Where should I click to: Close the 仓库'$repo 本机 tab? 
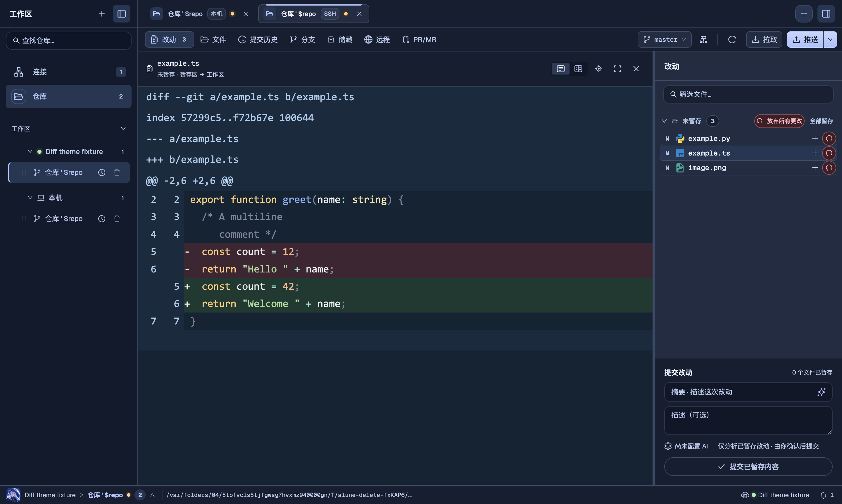tap(246, 14)
